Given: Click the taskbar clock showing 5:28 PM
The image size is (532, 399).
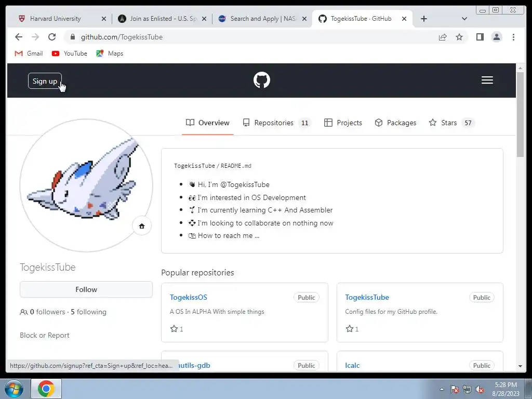Looking at the screenshot, I should point(506,389).
